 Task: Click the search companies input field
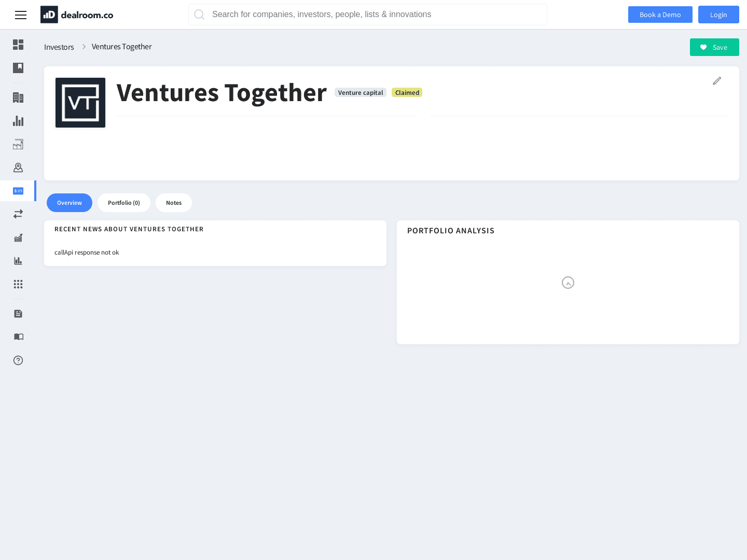(x=368, y=15)
